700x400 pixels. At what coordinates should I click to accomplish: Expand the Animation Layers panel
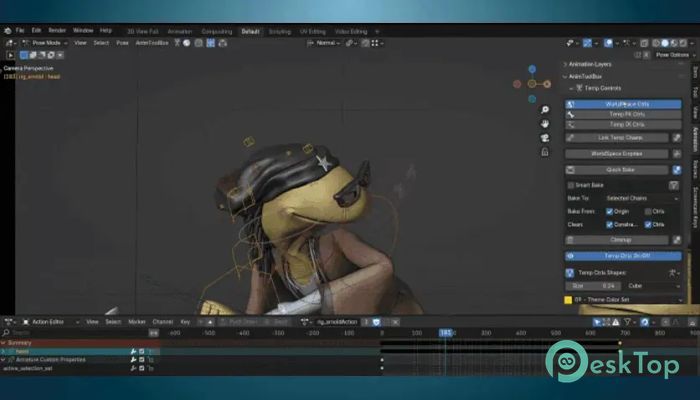(589, 64)
